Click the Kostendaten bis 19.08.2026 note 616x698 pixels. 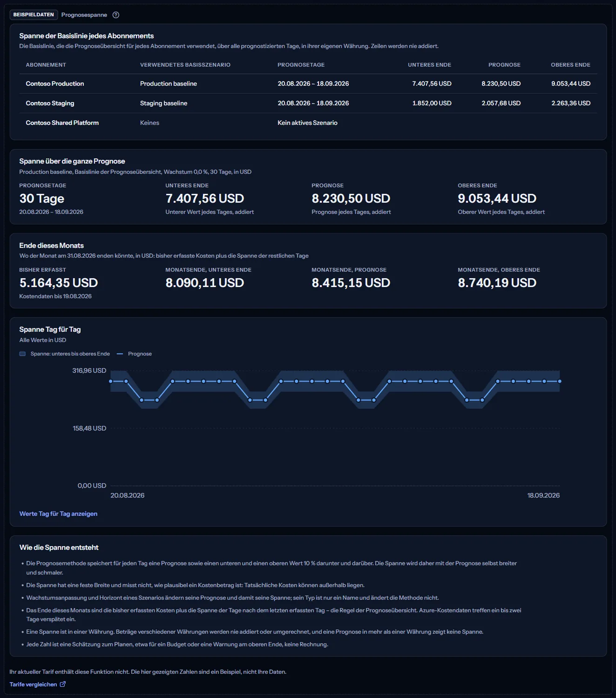click(55, 296)
